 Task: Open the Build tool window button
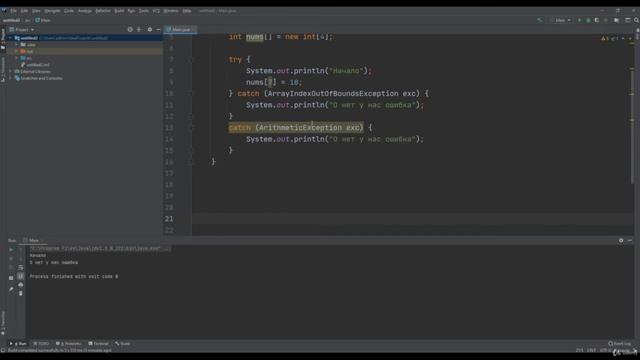click(x=123, y=344)
